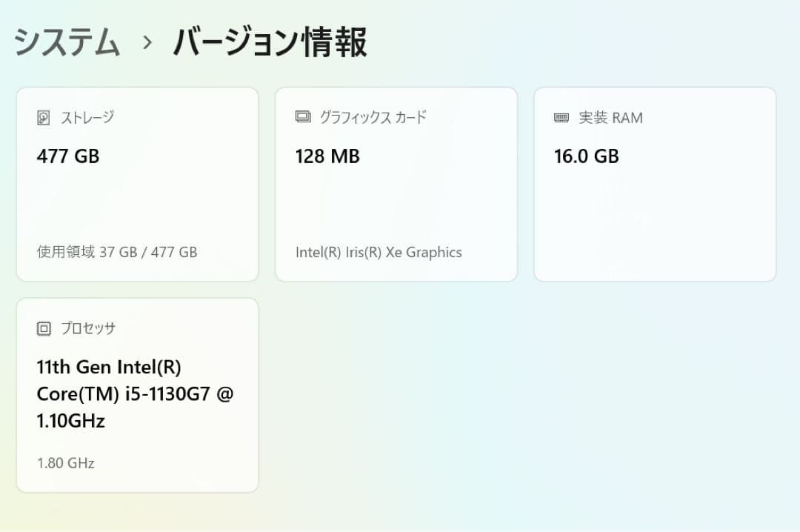
Task: Click the システム breadcrumb link
Action: coord(65,42)
